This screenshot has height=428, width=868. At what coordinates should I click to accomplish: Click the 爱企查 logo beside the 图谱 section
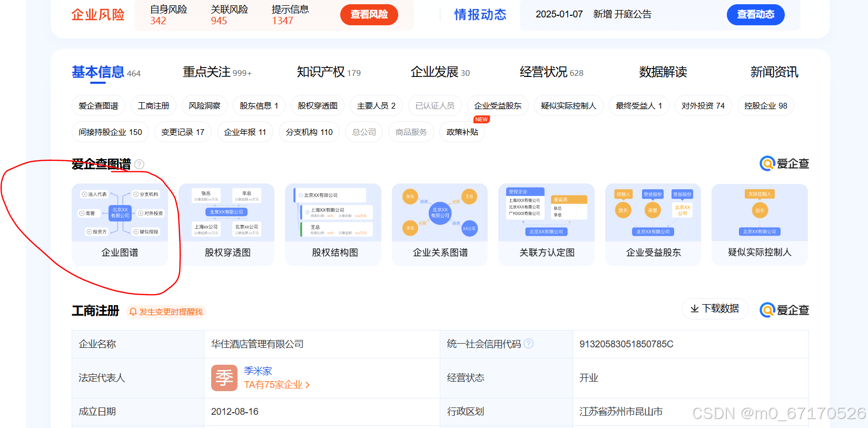click(x=784, y=164)
